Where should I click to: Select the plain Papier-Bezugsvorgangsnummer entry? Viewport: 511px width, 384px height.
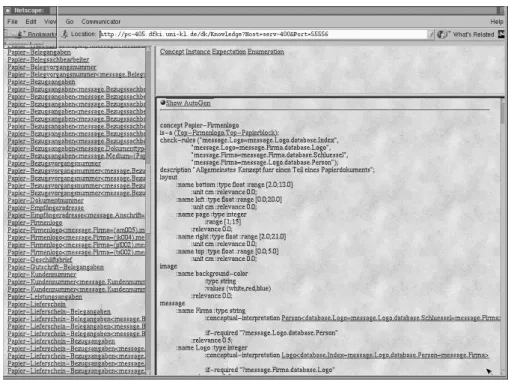(x=54, y=163)
